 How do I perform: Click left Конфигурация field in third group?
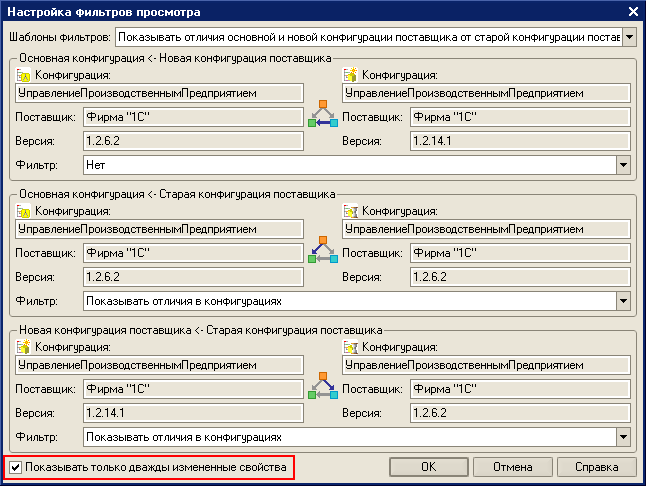[x=159, y=365]
